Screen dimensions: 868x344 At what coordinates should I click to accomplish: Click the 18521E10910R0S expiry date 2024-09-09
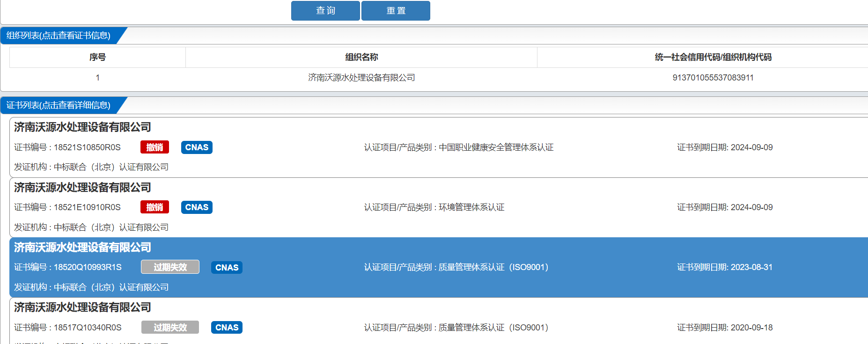[x=752, y=207]
